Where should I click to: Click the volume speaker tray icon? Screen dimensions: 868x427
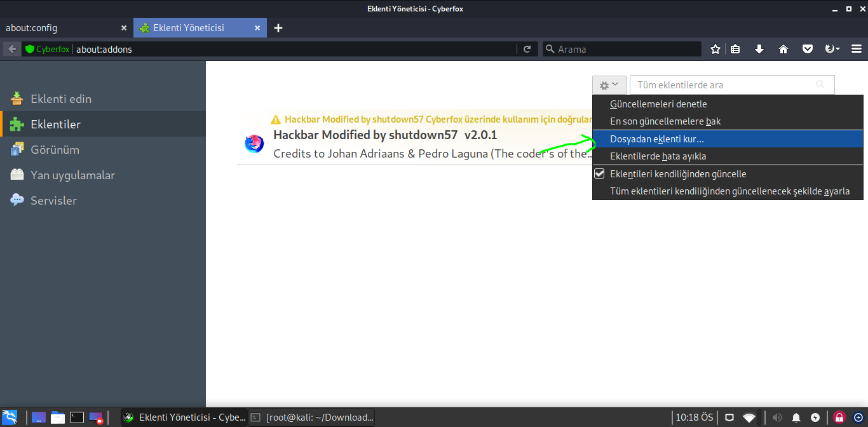777,417
